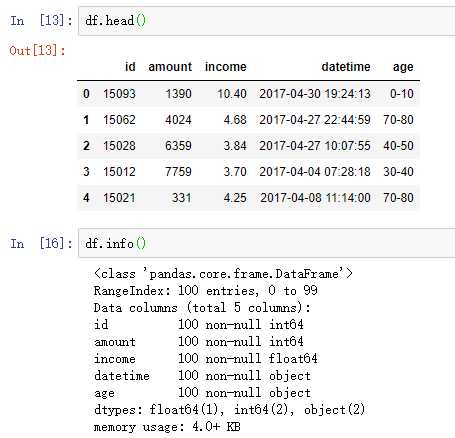Click the 'id' column header
Screen dimensions: 455x438
click(x=130, y=67)
